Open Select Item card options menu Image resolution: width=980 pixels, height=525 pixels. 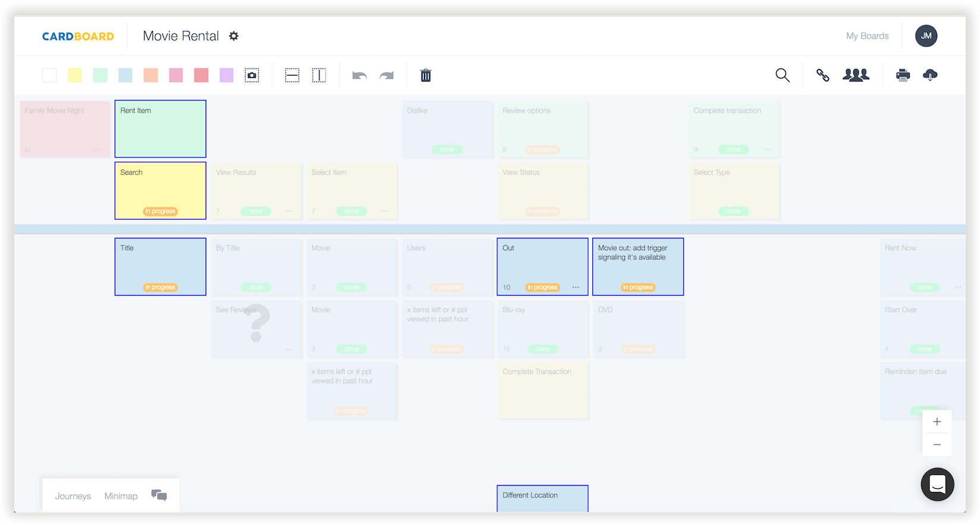385,211
